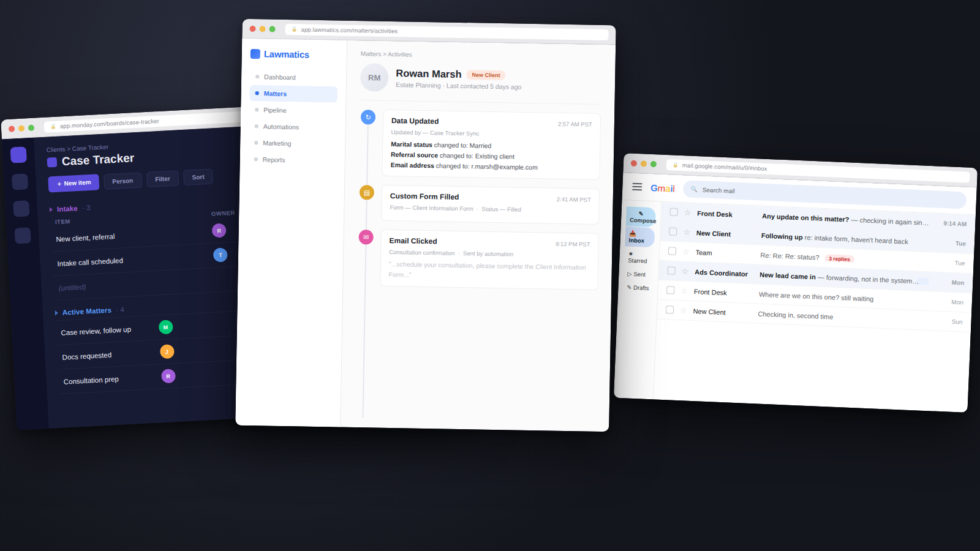The width and height of the screenshot is (980, 551).
Task: Open the blue Data Updated timeline icon
Action: pos(368,117)
